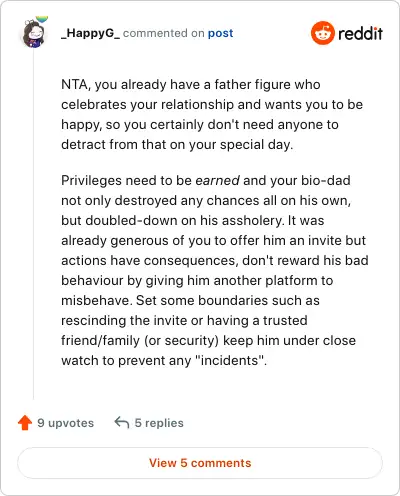Open the _HappyG_ username profile

tap(90, 33)
